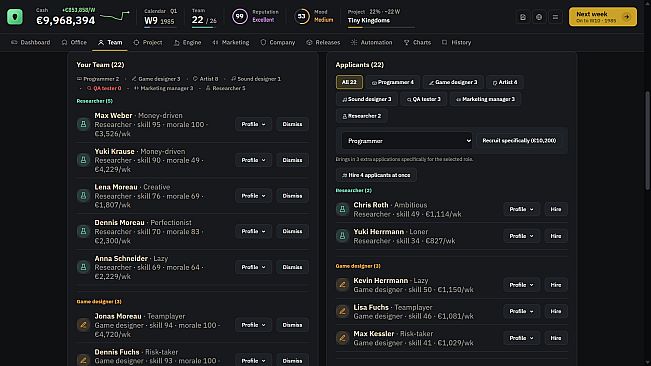Open the Project tab

pos(148,42)
